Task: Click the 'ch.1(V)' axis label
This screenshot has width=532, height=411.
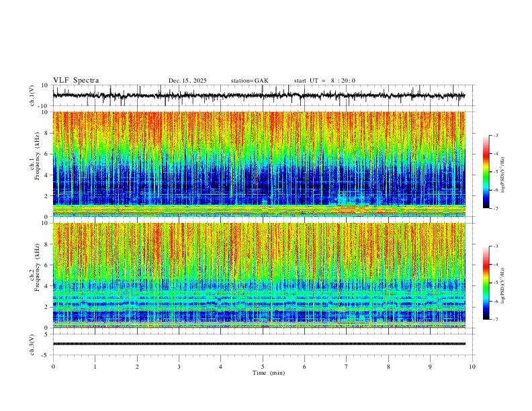Action: 32,95
